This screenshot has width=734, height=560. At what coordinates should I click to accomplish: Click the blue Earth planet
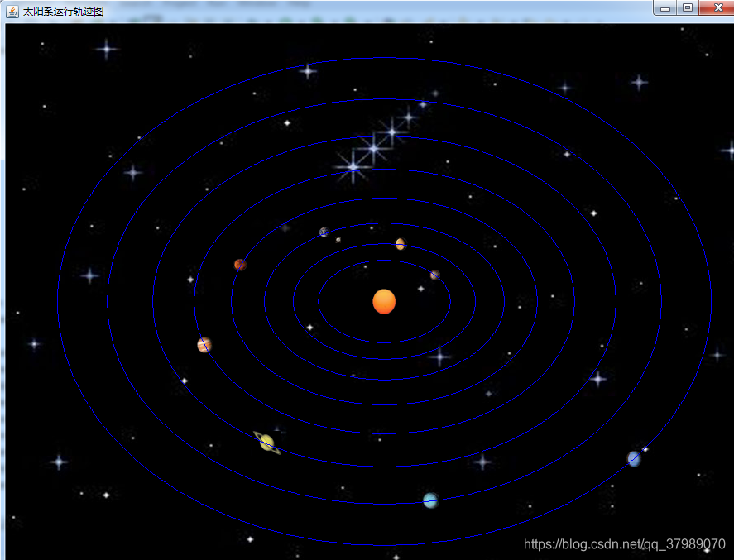324,232
